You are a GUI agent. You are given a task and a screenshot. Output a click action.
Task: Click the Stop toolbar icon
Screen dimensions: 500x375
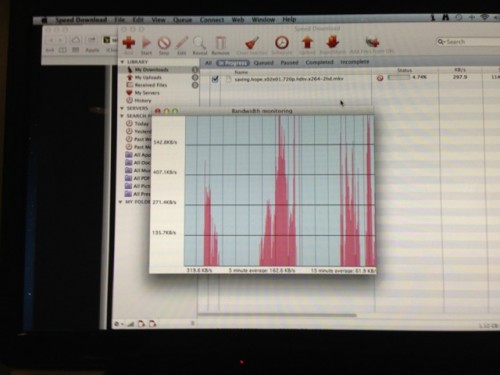tap(164, 43)
